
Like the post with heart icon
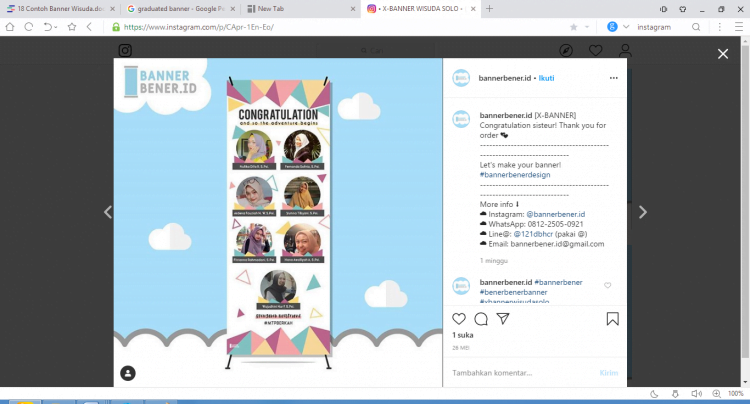(x=459, y=319)
